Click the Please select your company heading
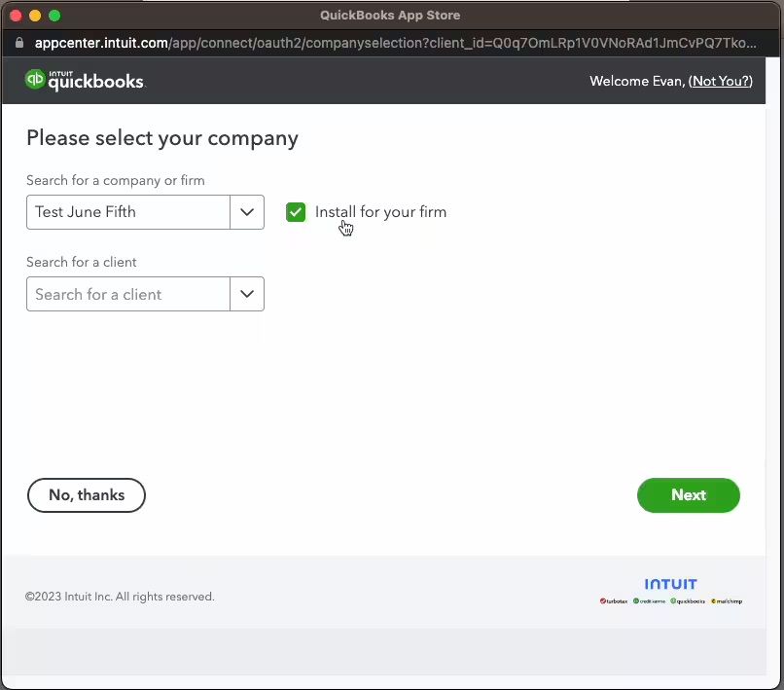The image size is (784, 690). 162,138
